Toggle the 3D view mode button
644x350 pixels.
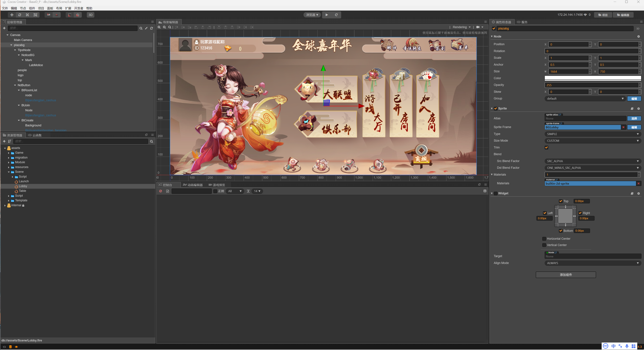pos(90,15)
